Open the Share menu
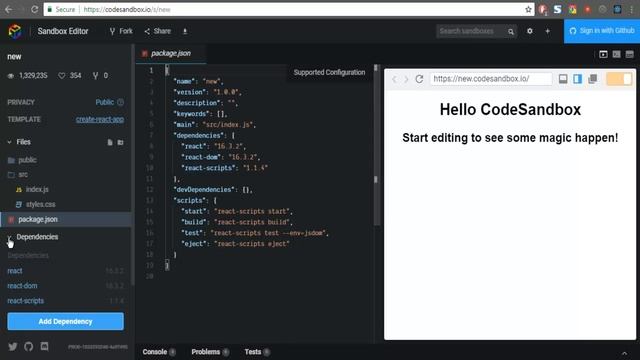The image size is (640, 360). coord(158,31)
